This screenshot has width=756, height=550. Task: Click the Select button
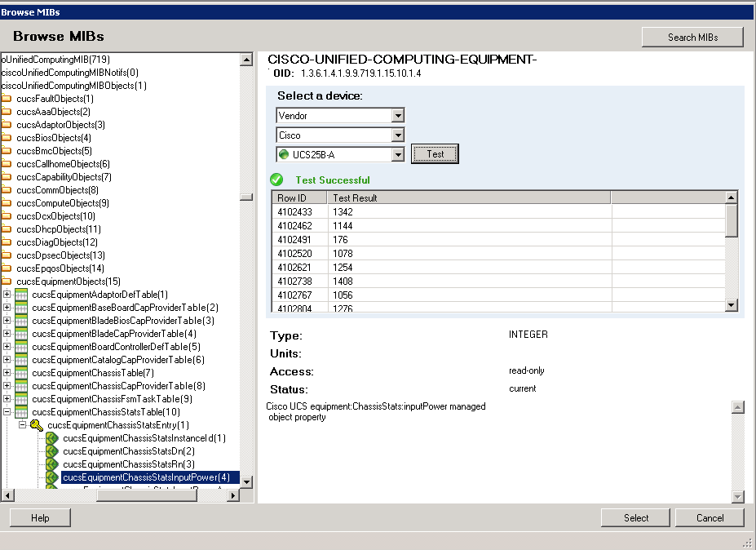click(635, 517)
